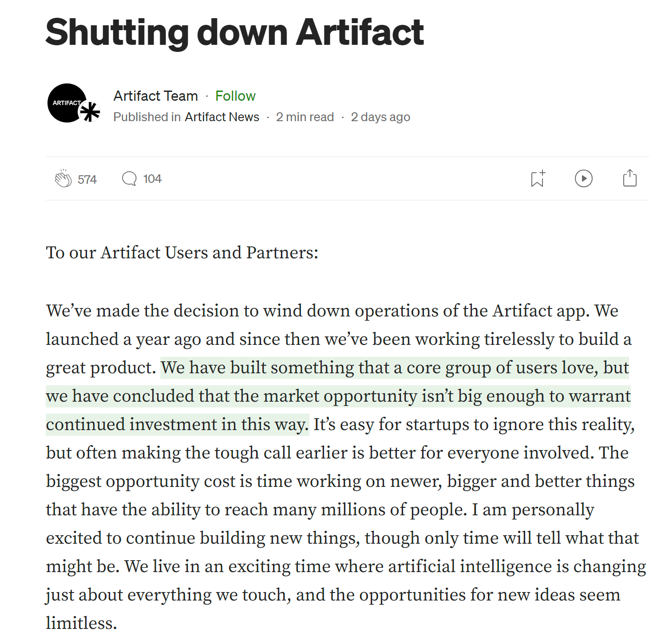Click the sentence beginning We live in an exciting time
The height and width of the screenshot is (644, 669).
click(x=346, y=595)
